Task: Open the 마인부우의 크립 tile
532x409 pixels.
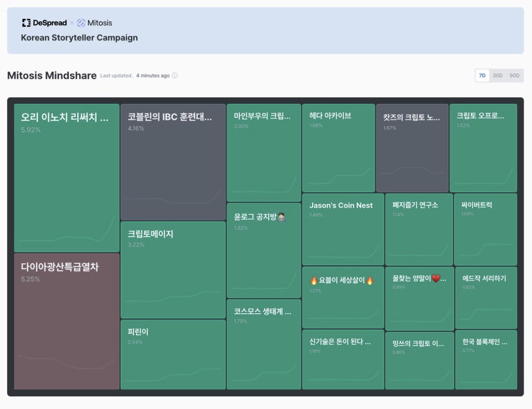Action: (264, 153)
